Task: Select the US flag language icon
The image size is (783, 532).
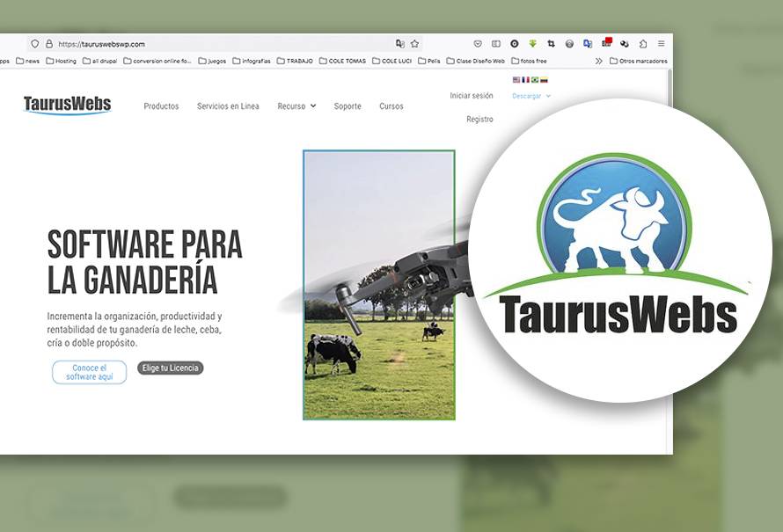Action: pos(516,79)
